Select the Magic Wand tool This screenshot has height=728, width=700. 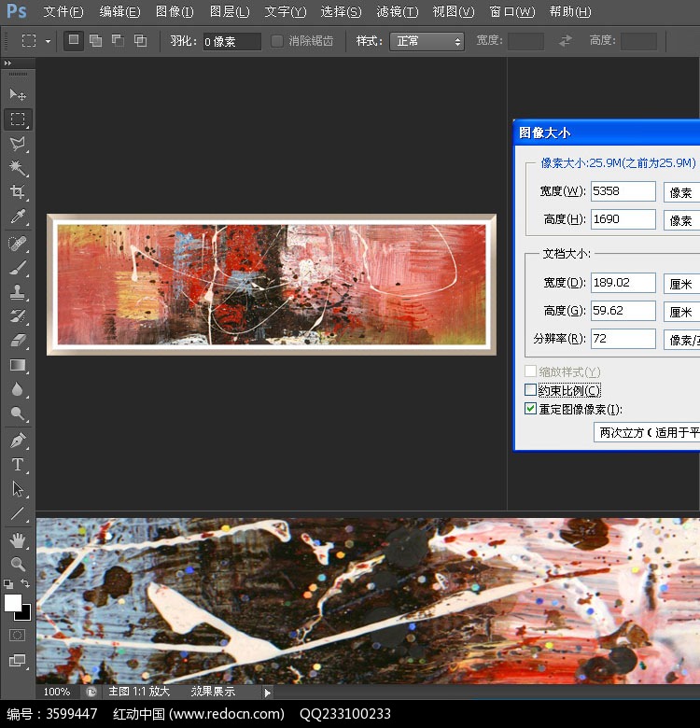pos(18,168)
